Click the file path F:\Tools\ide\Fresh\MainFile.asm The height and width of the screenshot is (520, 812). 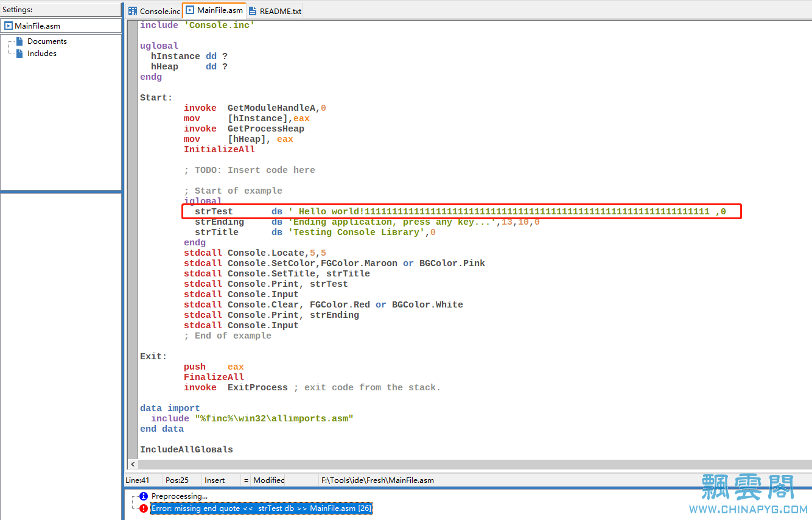377,480
